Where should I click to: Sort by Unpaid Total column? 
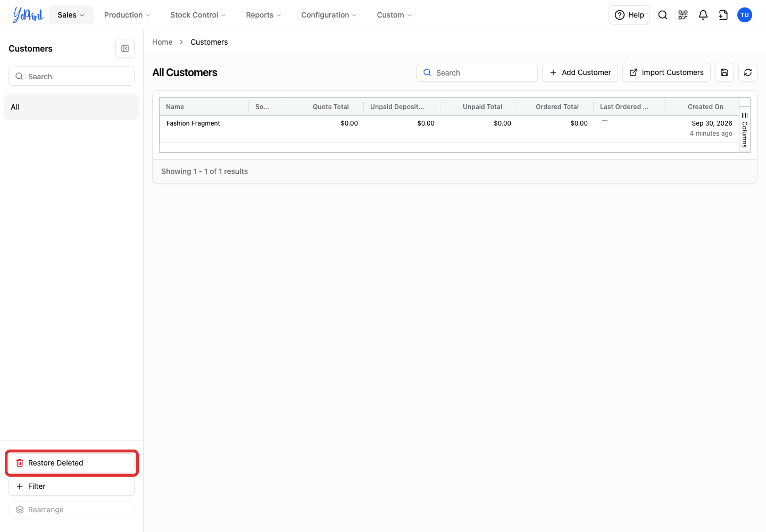point(479,106)
